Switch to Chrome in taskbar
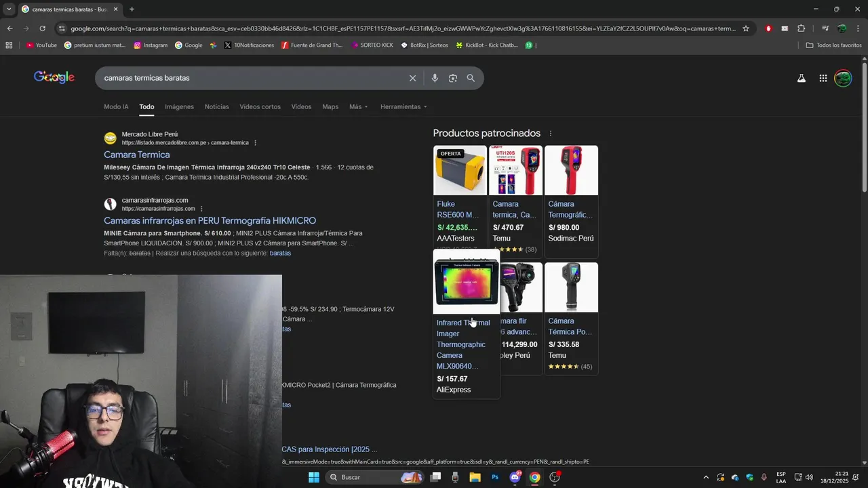868x488 pixels. 535,477
